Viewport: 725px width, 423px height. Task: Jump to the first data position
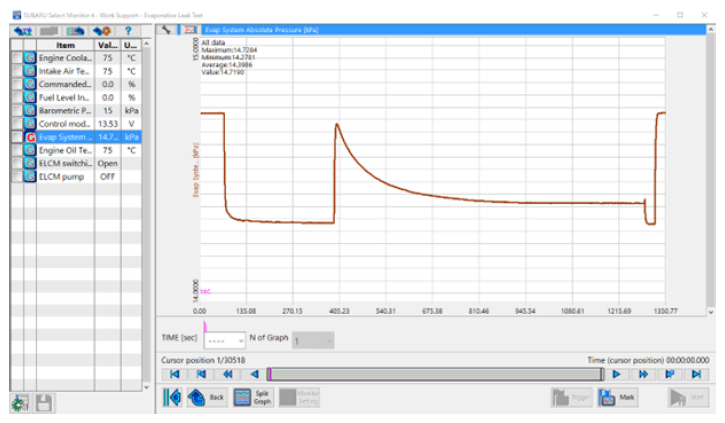point(174,373)
